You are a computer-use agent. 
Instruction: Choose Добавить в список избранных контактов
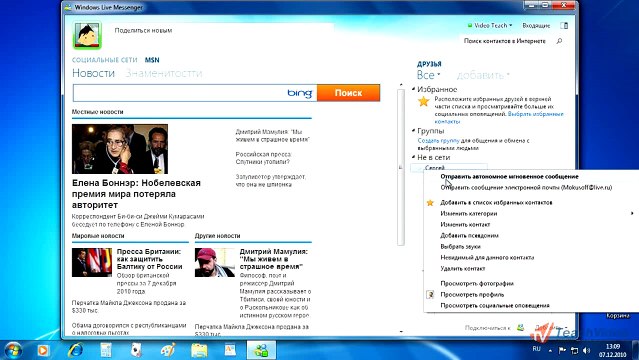[x=496, y=203]
